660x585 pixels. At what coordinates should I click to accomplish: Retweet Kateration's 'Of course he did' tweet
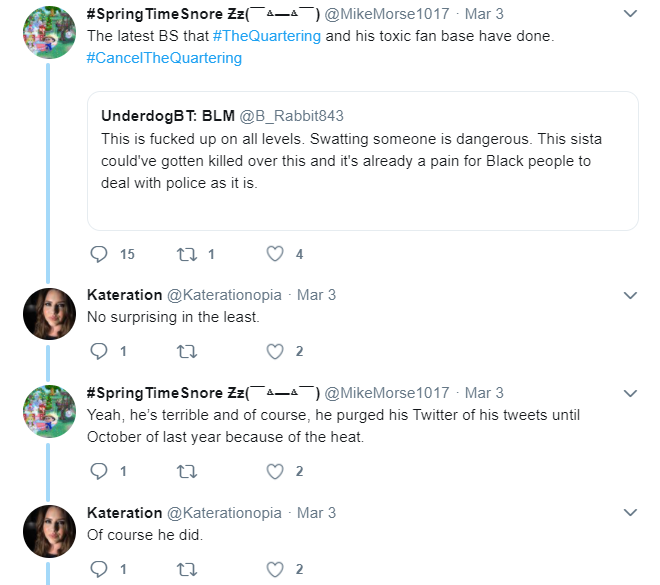[186, 569]
